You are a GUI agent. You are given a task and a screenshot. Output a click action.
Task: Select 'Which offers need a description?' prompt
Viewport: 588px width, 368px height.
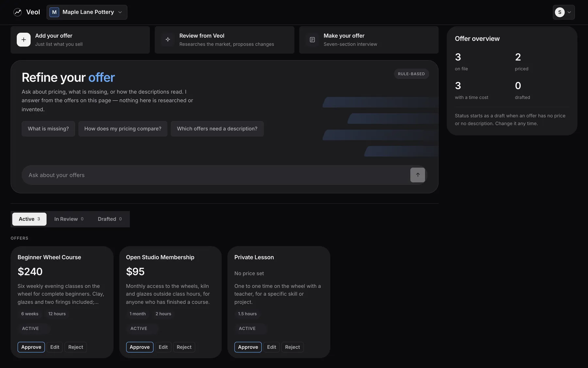point(217,129)
